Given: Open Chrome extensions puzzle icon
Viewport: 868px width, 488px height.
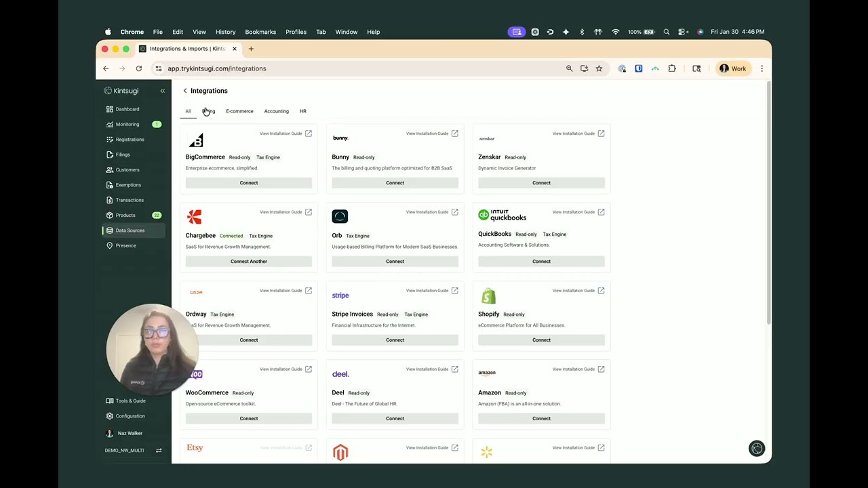Looking at the screenshot, I should (672, 68).
